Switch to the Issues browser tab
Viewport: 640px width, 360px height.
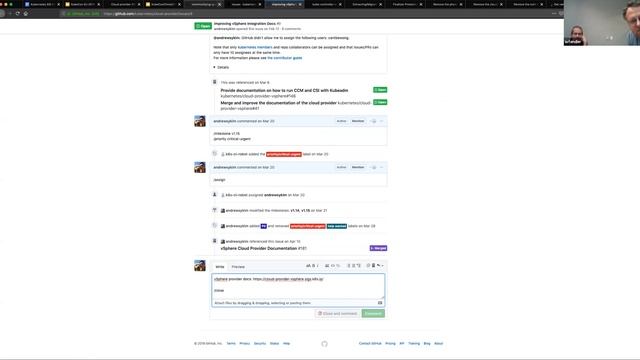(x=243, y=4)
